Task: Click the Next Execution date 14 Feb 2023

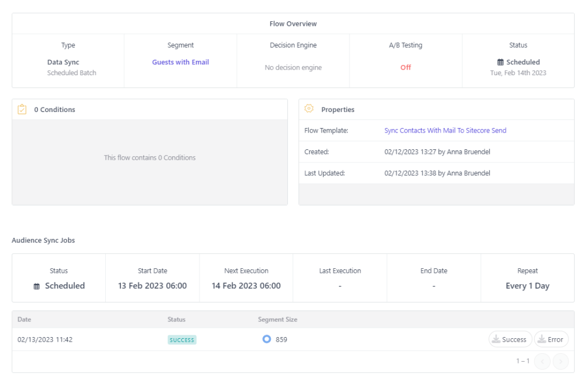Action: (246, 286)
